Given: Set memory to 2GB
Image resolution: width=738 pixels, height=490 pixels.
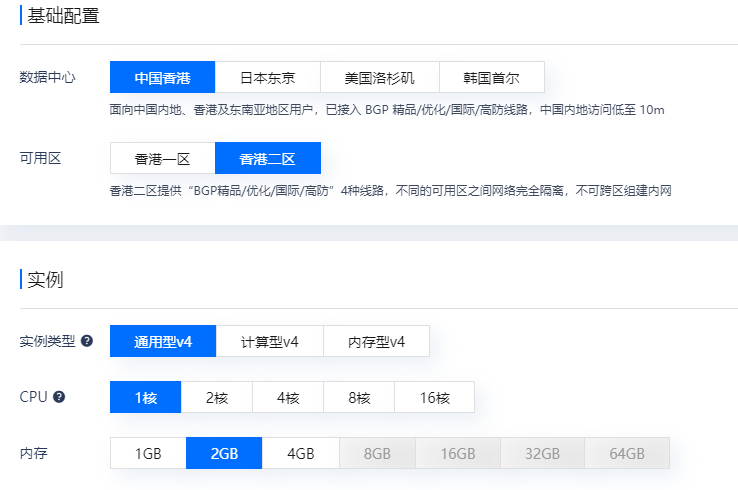Looking at the screenshot, I should (224, 453).
